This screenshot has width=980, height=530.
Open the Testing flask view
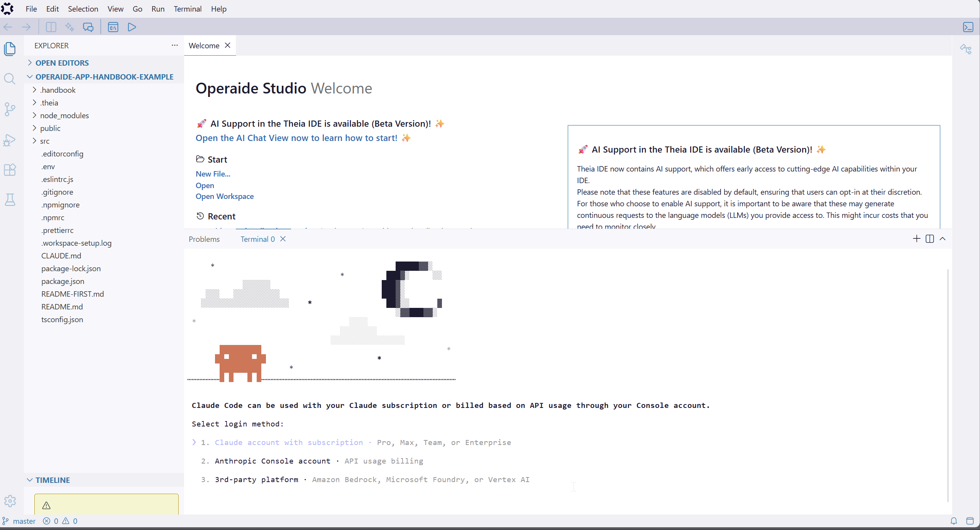click(10, 200)
